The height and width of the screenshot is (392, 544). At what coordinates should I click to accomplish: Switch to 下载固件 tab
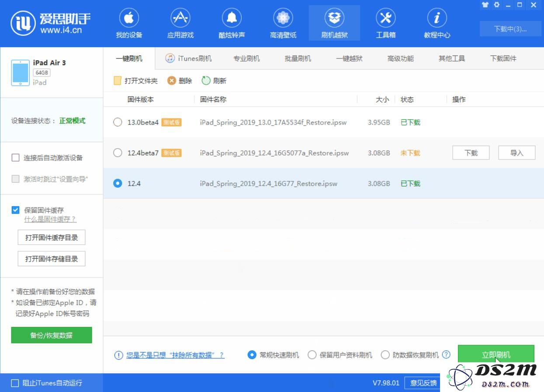[x=503, y=59]
